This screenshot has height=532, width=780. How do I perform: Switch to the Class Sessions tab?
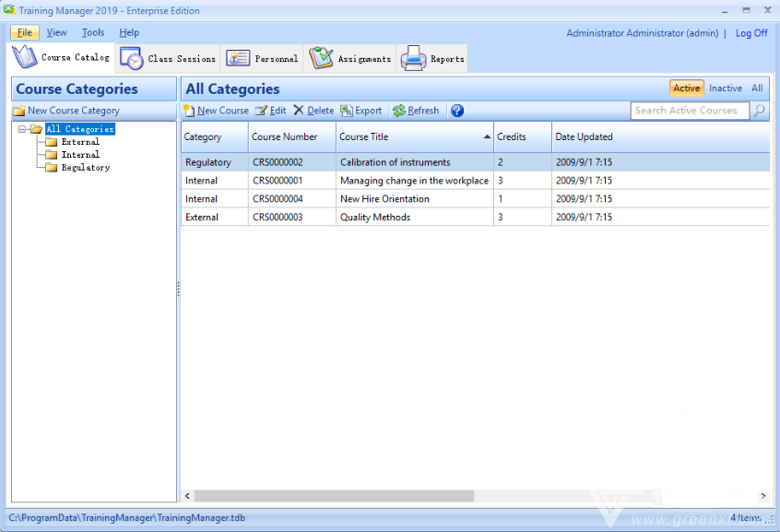(x=171, y=58)
